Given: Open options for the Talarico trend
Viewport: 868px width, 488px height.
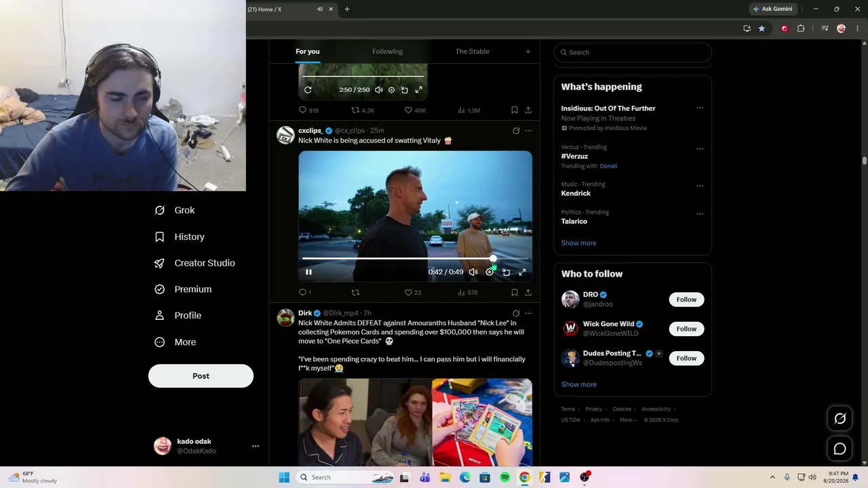Looking at the screenshot, I should [x=700, y=214].
